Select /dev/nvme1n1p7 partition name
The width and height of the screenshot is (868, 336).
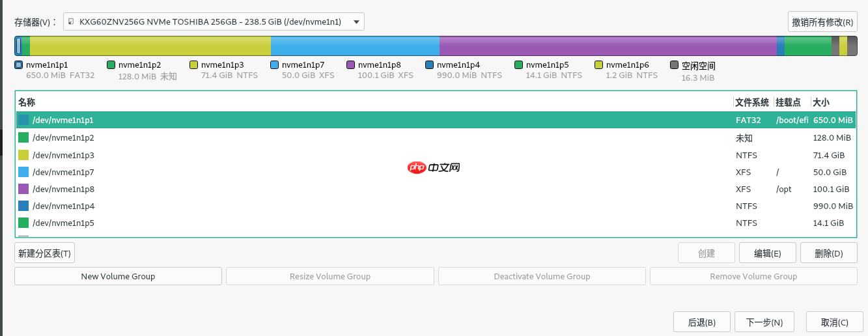[x=63, y=172]
